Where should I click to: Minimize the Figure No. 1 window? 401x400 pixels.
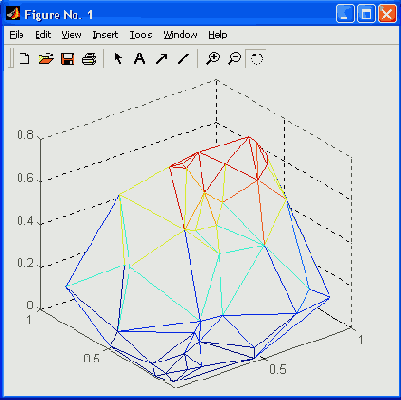coord(345,14)
